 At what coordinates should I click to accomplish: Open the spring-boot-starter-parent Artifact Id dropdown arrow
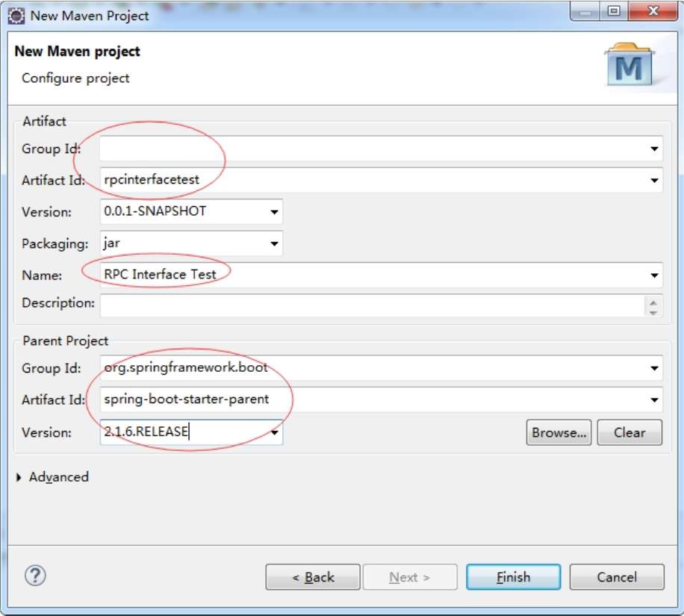pos(654,399)
